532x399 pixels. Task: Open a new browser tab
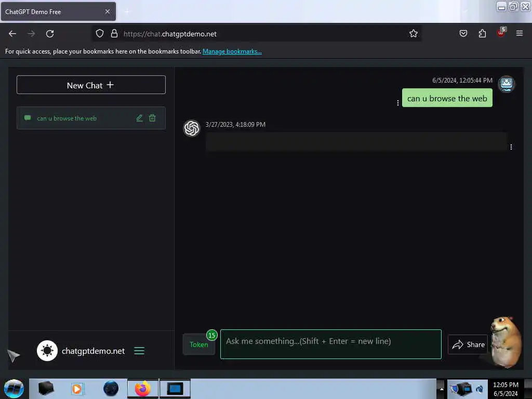tap(127, 12)
